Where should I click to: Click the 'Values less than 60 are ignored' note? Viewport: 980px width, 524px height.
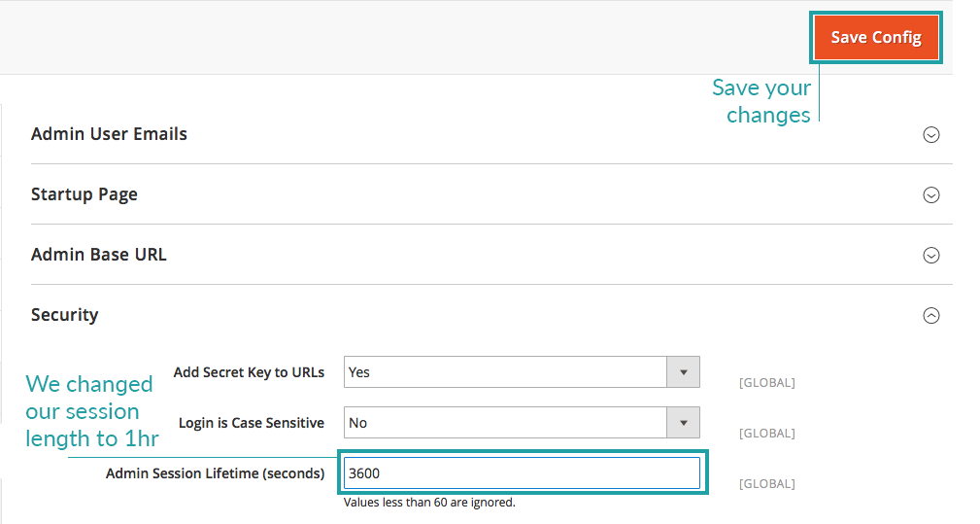click(x=429, y=503)
